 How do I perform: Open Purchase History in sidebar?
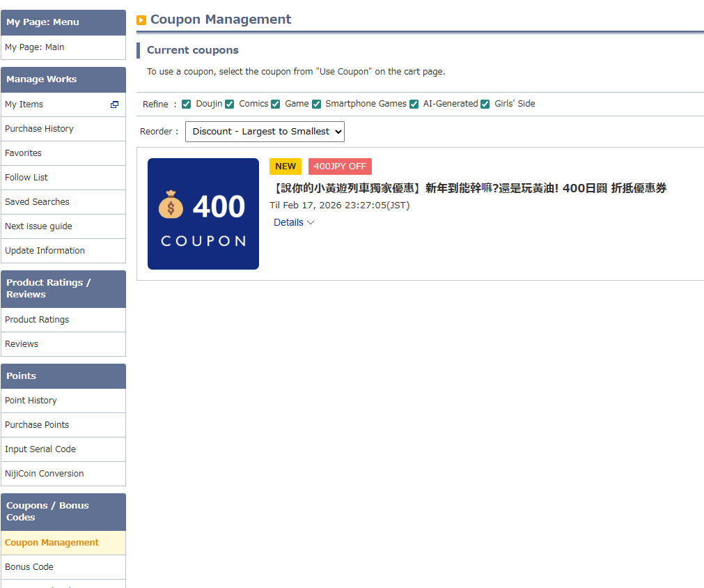tap(39, 129)
